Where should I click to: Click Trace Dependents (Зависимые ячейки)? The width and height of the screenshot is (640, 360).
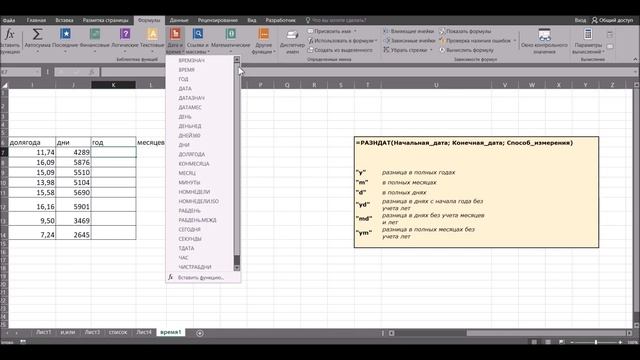(x=409, y=40)
